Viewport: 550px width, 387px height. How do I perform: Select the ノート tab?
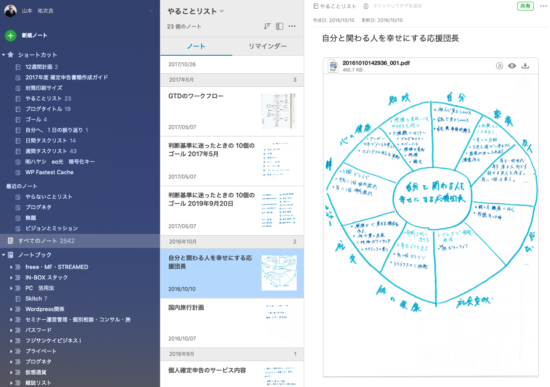[x=196, y=46]
